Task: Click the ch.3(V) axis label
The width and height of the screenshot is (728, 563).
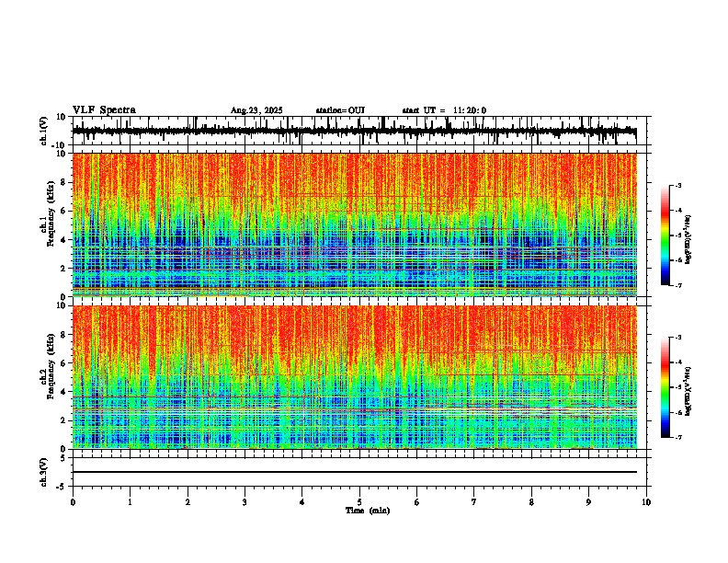Action: click(x=44, y=472)
